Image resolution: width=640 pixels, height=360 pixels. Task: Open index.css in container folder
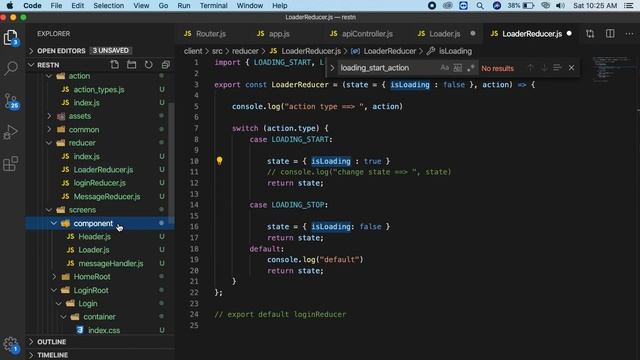[104, 330]
